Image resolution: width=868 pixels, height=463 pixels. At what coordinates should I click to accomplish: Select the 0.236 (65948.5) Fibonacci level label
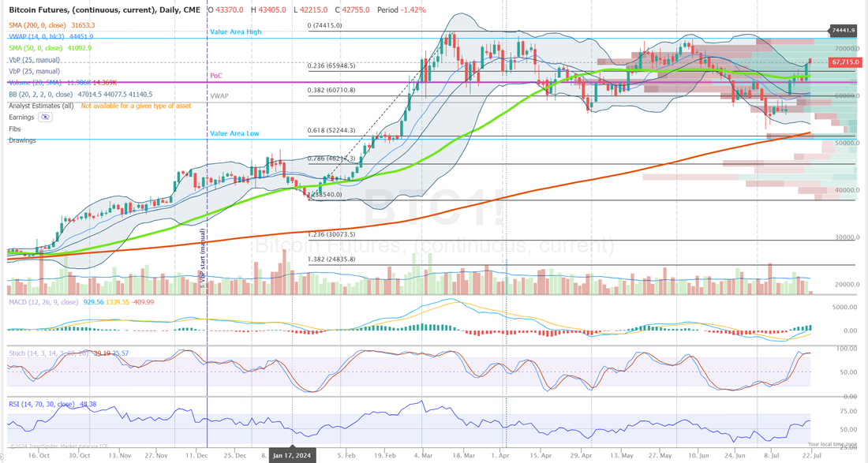tap(331, 65)
